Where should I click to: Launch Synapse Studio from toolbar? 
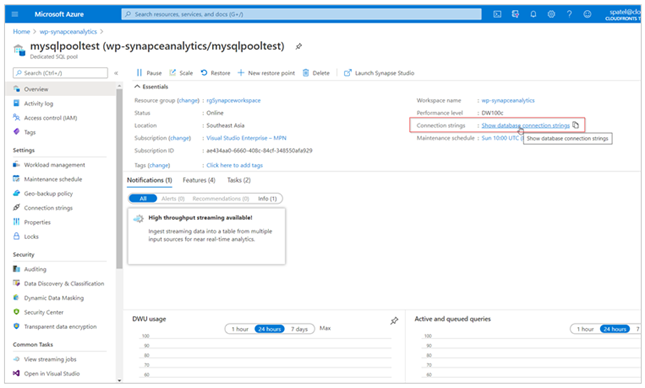pos(379,73)
